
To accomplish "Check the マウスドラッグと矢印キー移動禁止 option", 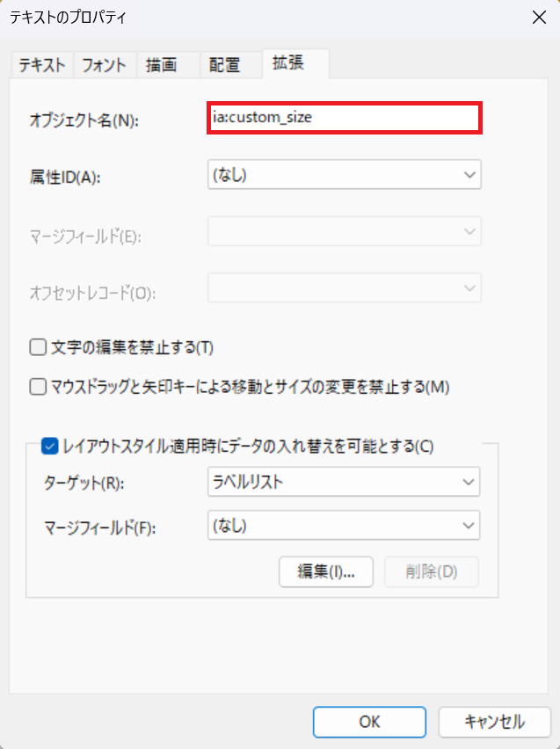I will point(38,386).
